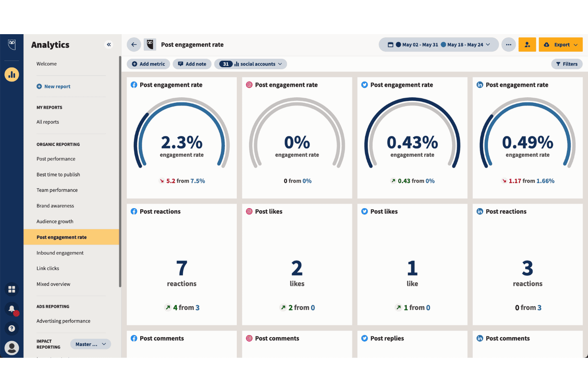Open the more options ellipsis menu

(x=509, y=44)
